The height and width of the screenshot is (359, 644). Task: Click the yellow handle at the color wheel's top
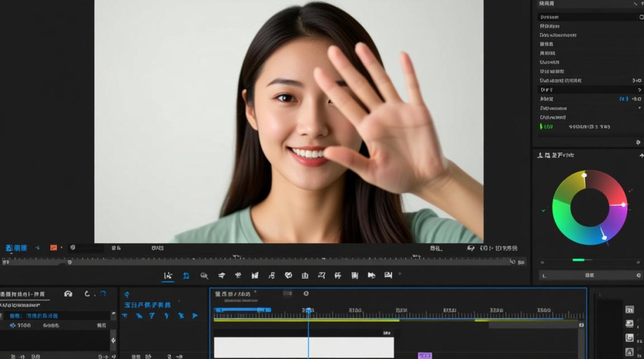[x=584, y=175]
